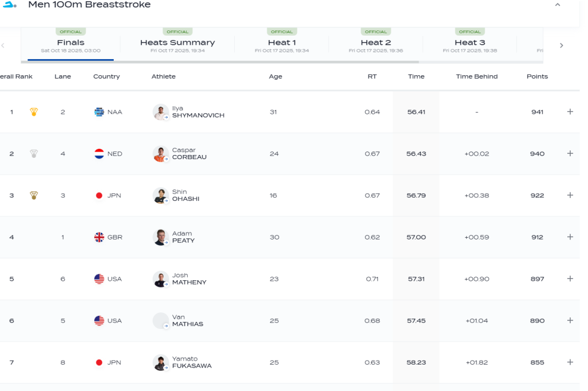Screen dimensions: 588x391
Task: Click the bronze medal icon for rank 3
Action: pos(34,195)
